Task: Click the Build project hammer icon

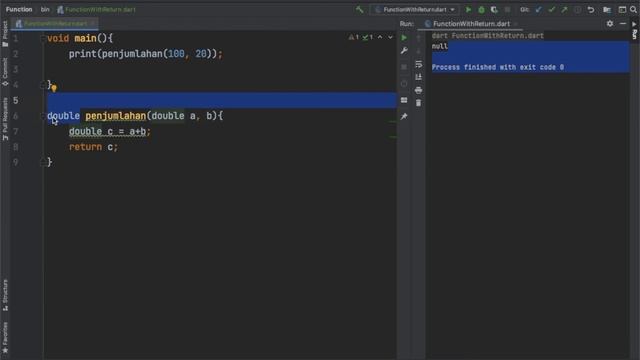Action: click(x=360, y=9)
